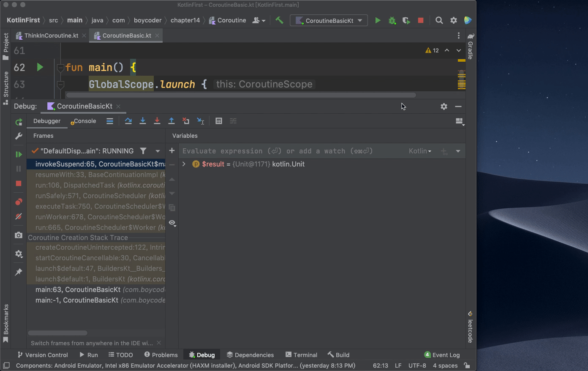Expand watch history dropdown arrow
This screenshot has height=371, width=588.
(x=458, y=151)
